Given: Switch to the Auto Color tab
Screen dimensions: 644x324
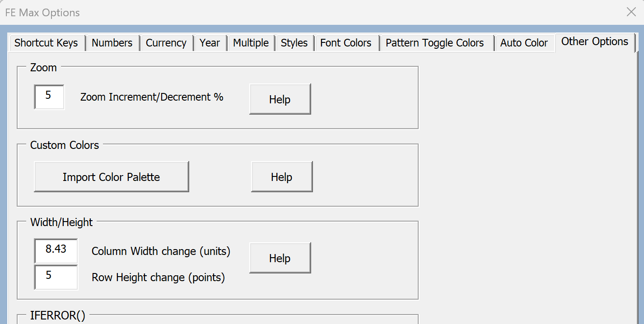Looking at the screenshot, I should pyautogui.click(x=524, y=43).
